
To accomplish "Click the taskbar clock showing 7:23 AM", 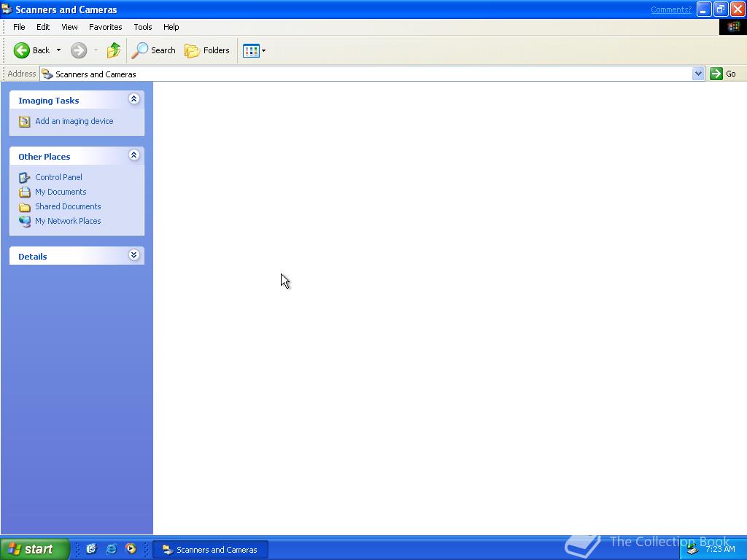I will tap(720, 549).
